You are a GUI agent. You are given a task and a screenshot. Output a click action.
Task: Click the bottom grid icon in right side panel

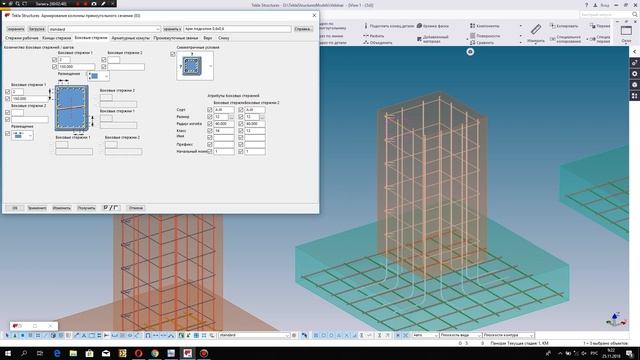click(x=634, y=96)
